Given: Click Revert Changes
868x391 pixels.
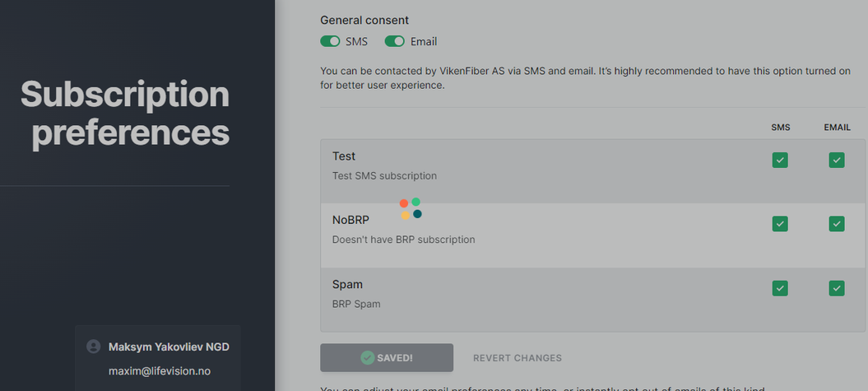Looking at the screenshot, I should [517, 358].
